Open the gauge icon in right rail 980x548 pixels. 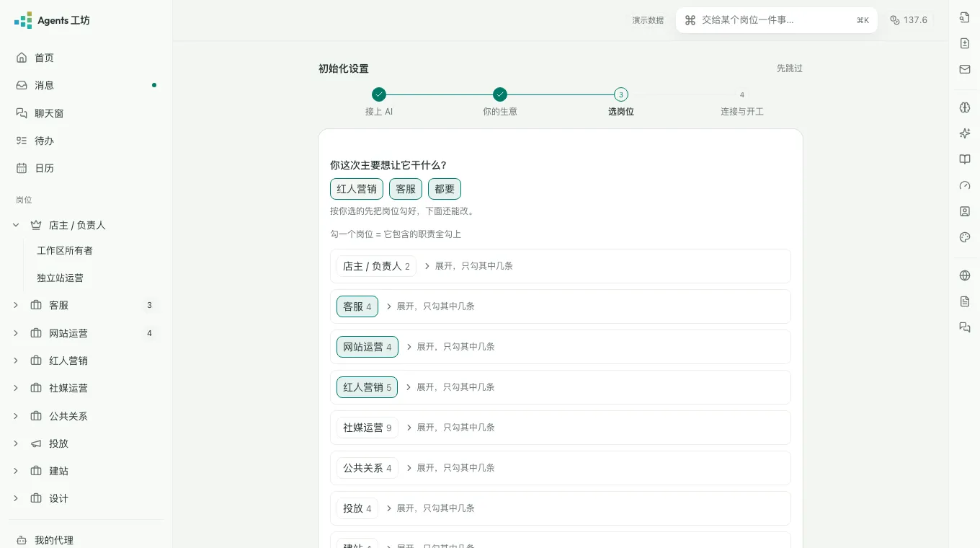tap(965, 185)
